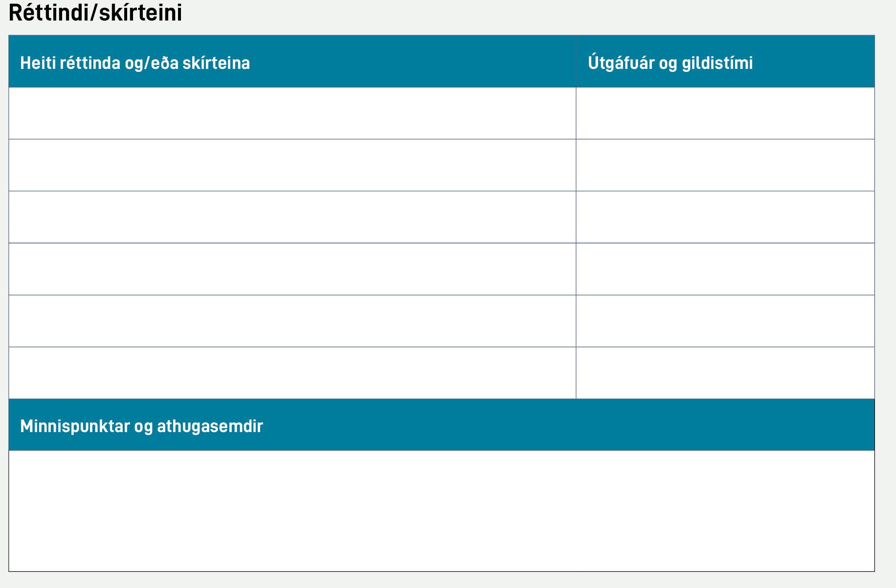Focus the third row Heiti réttinda cell

click(x=292, y=217)
